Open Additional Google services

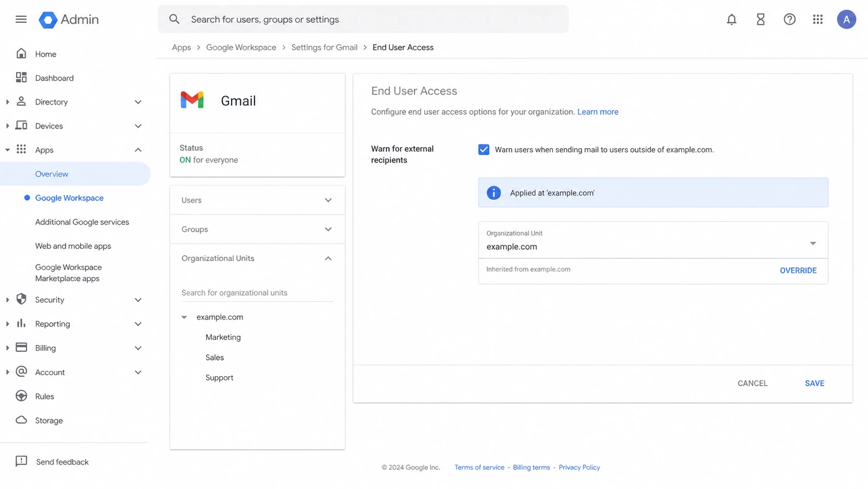click(82, 222)
